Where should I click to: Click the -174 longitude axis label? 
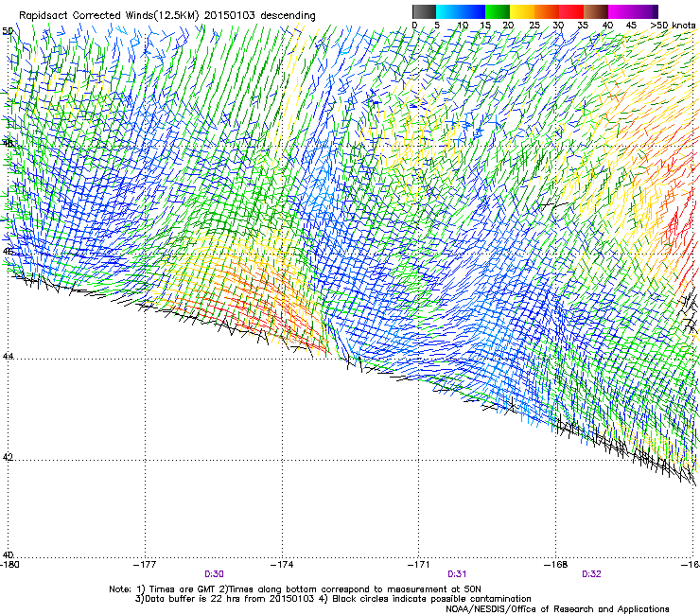point(282,565)
